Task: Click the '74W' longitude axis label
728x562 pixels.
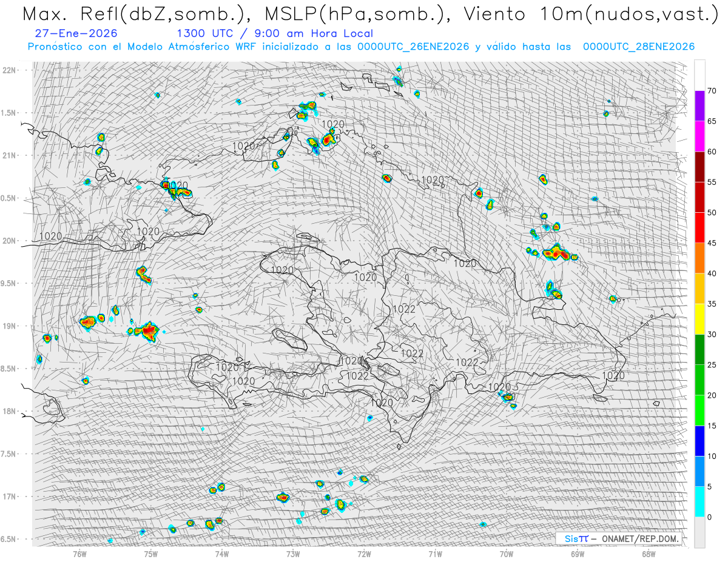Action: tap(221, 554)
